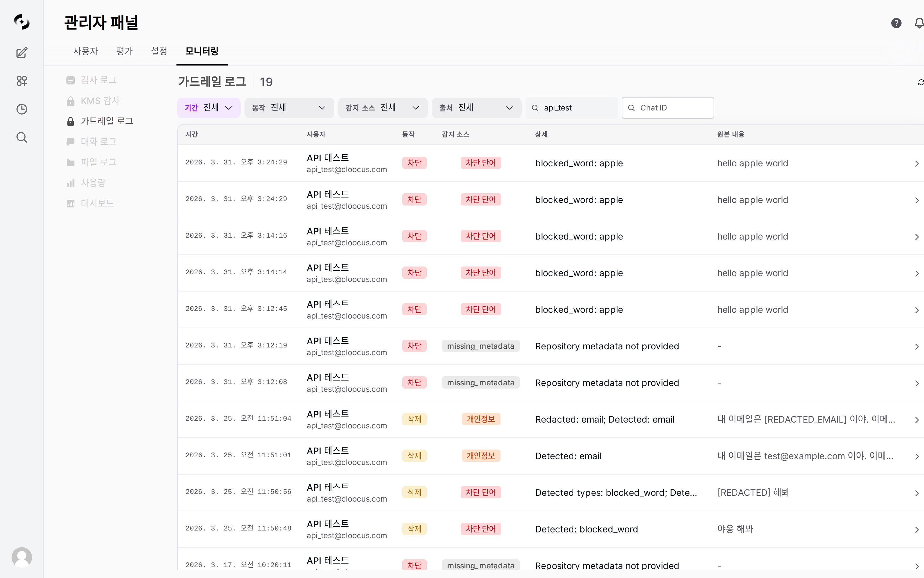The width and height of the screenshot is (924, 578).
Task: Open KMS 감사 in the side menu
Action: coord(100,101)
